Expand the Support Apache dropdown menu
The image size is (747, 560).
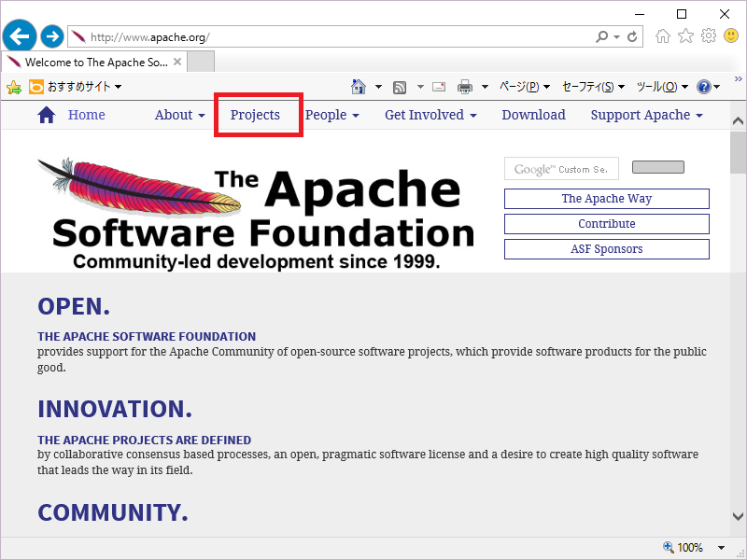[x=646, y=115]
